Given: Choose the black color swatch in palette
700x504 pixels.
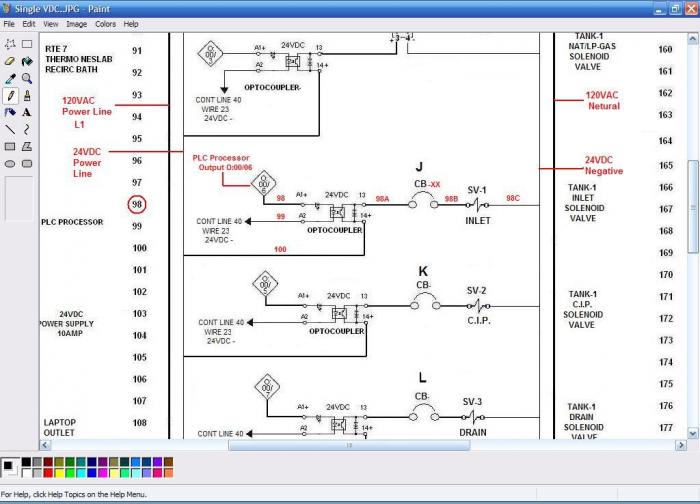Looking at the screenshot, I should click(26, 462).
